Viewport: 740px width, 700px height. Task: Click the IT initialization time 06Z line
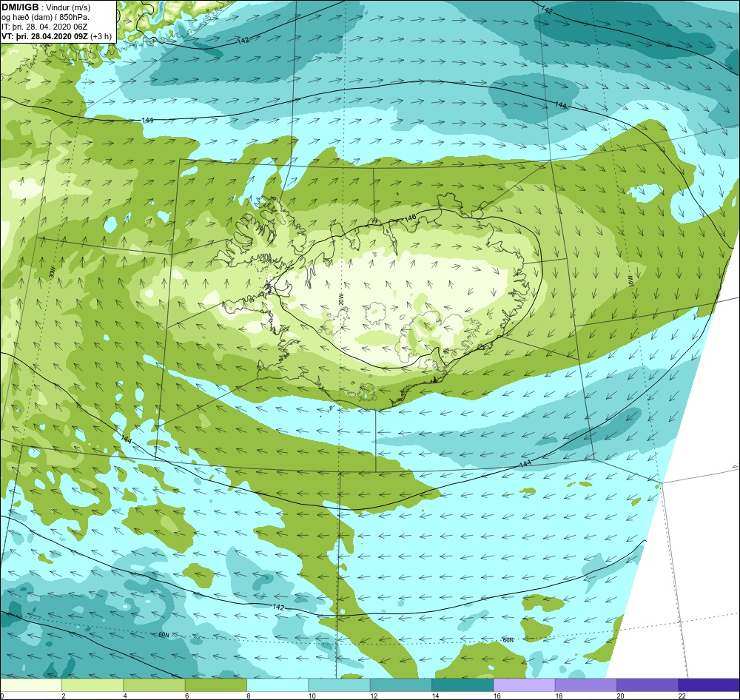(44, 27)
